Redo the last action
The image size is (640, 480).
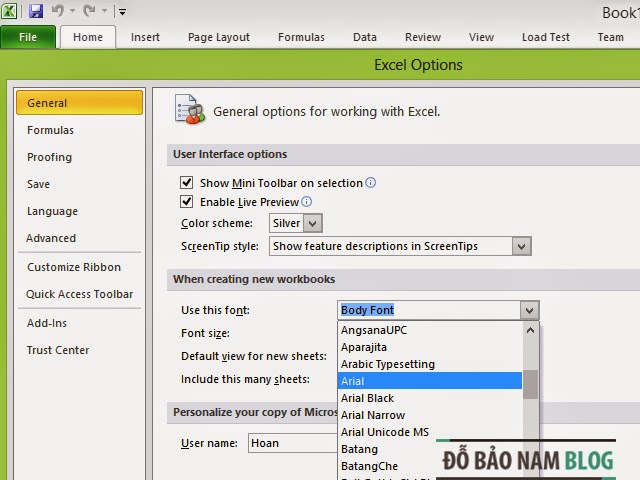(x=89, y=11)
